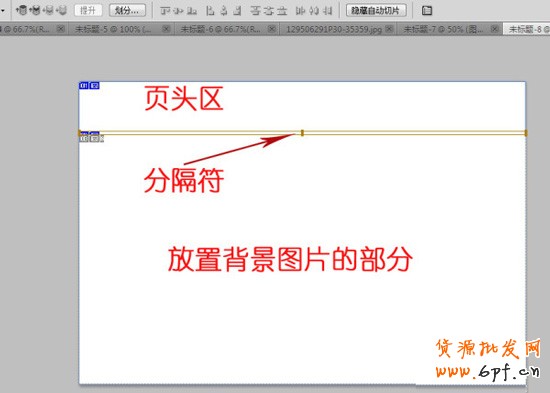Click the 划分... (Divide) button

(127, 10)
